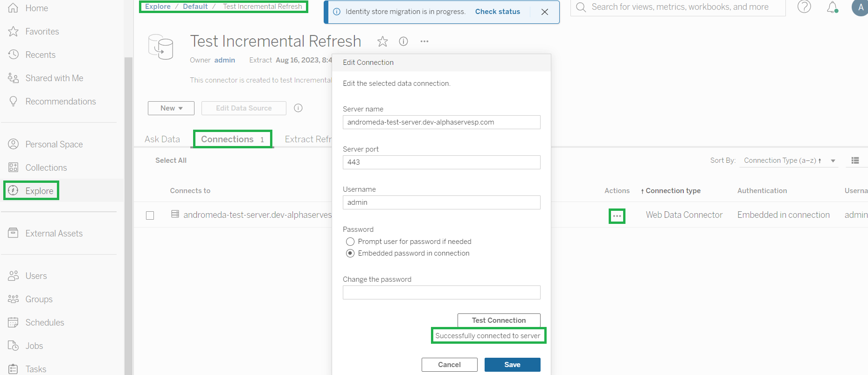Expand the New dropdown button

171,108
